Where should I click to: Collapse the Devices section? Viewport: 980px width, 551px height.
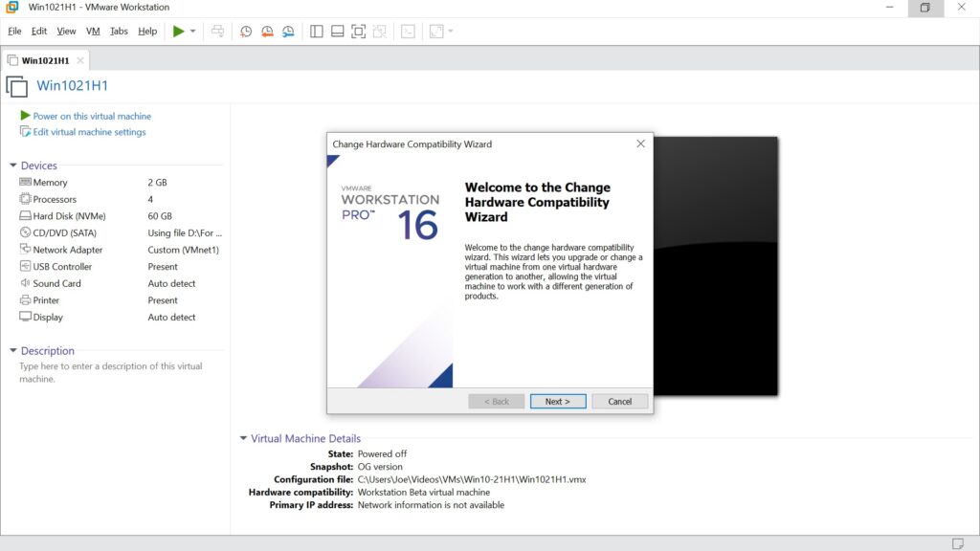13,165
